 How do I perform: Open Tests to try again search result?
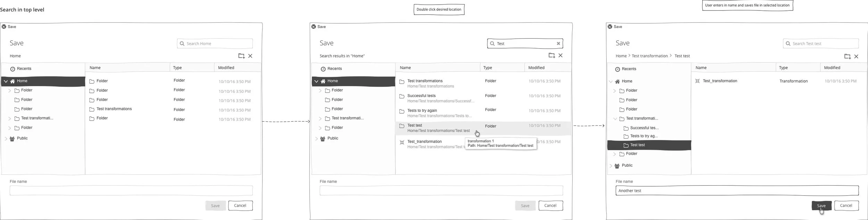point(483,113)
